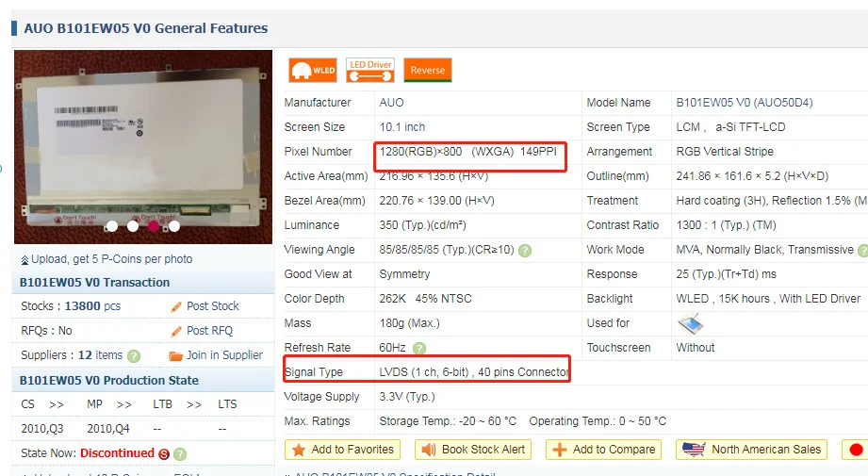Viewport: 868px width, 476px height.
Task: Click the RFQs : No text
Action: tap(46, 331)
